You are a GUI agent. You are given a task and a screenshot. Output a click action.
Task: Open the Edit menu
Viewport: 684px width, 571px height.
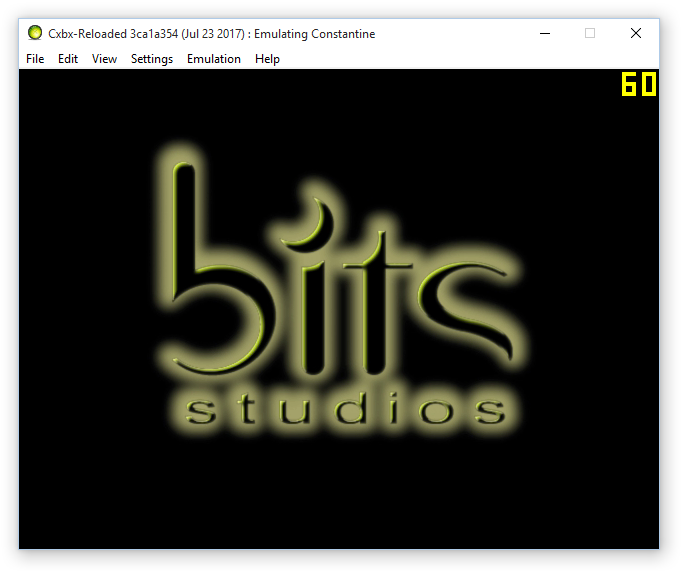(x=68, y=59)
